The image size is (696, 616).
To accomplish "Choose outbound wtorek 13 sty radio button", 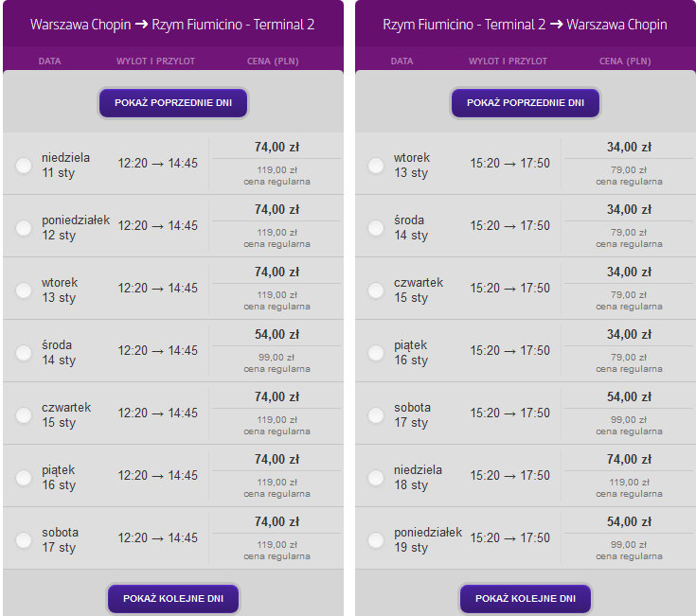I will (x=24, y=290).
